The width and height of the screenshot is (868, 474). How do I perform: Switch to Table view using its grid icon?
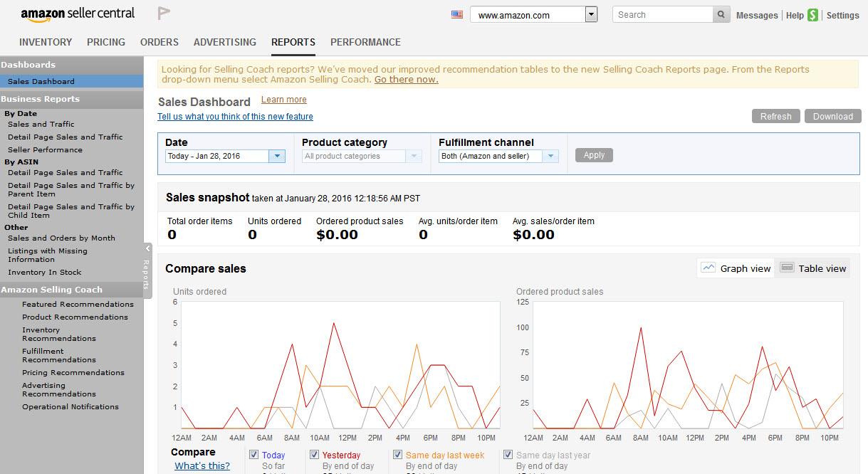pos(786,268)
